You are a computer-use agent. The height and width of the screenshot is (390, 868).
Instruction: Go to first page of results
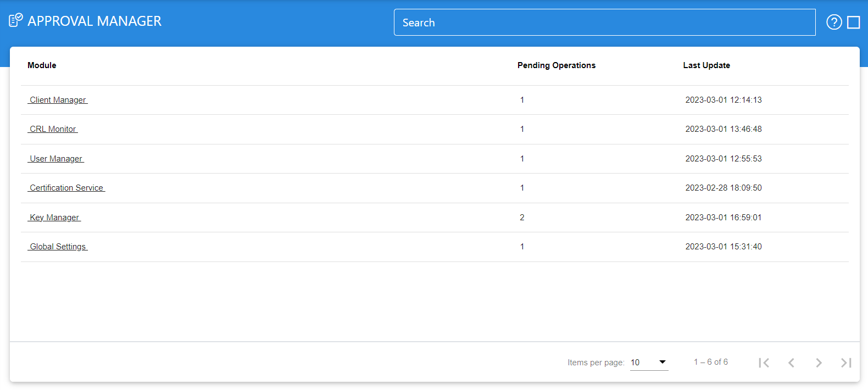tap(764, 363)
